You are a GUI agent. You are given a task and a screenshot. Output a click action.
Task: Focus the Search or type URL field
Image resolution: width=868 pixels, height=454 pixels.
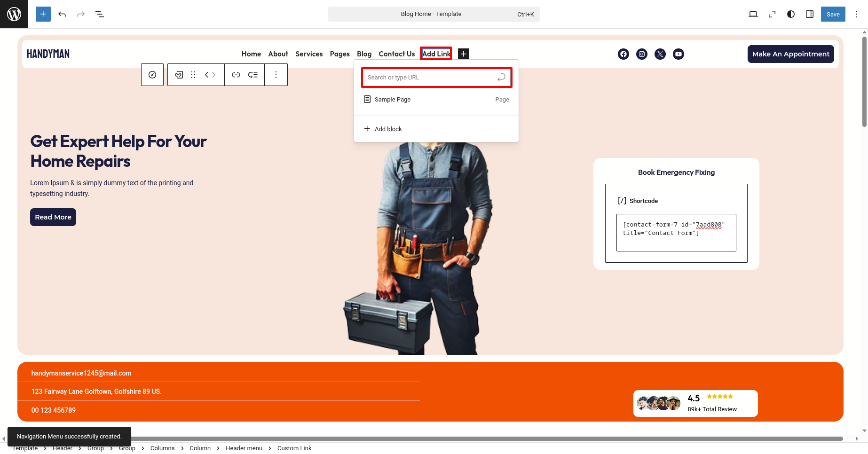click(x=430, y=78)
